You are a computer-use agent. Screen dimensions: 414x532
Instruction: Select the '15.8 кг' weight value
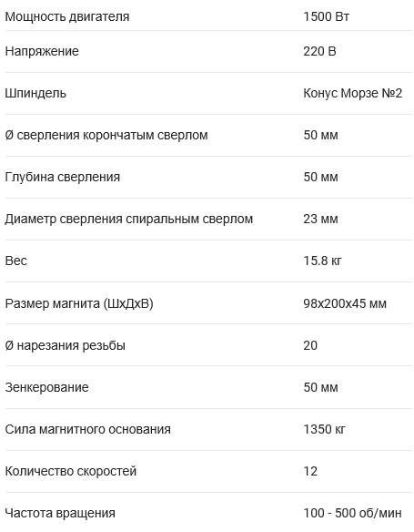(322, 261)
